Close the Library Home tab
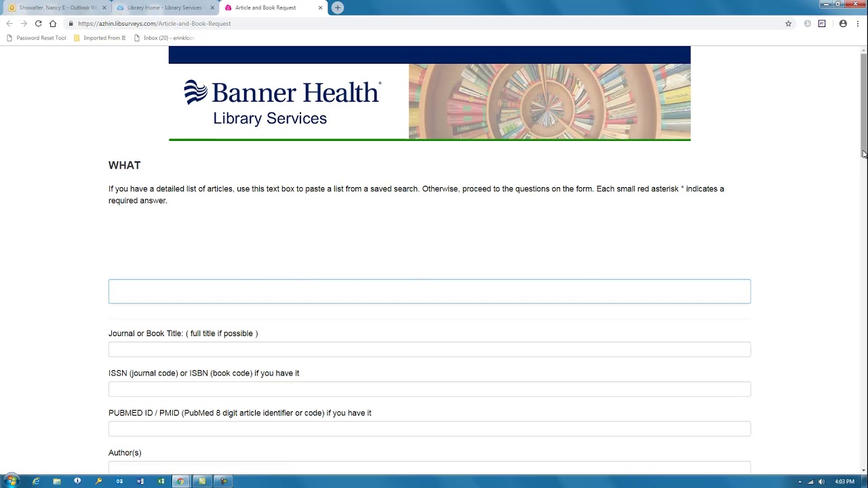Viewport: 868px width, 488px height. click(212, 7)
